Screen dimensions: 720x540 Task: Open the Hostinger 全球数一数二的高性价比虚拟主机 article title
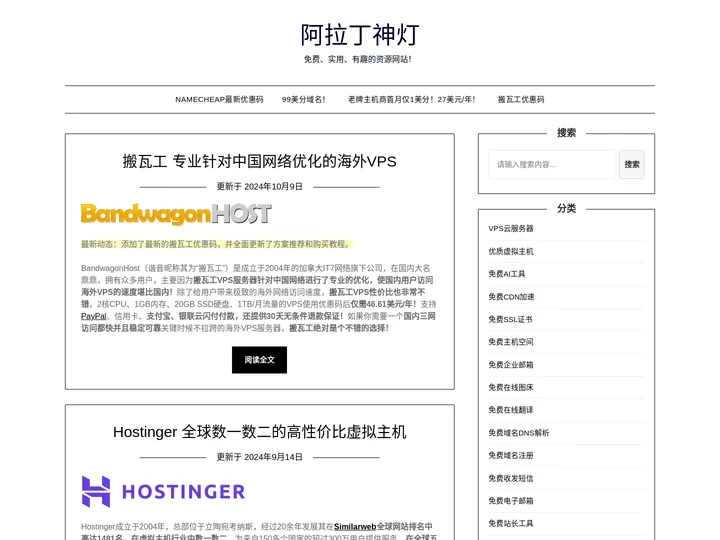(x=259, y=432)
